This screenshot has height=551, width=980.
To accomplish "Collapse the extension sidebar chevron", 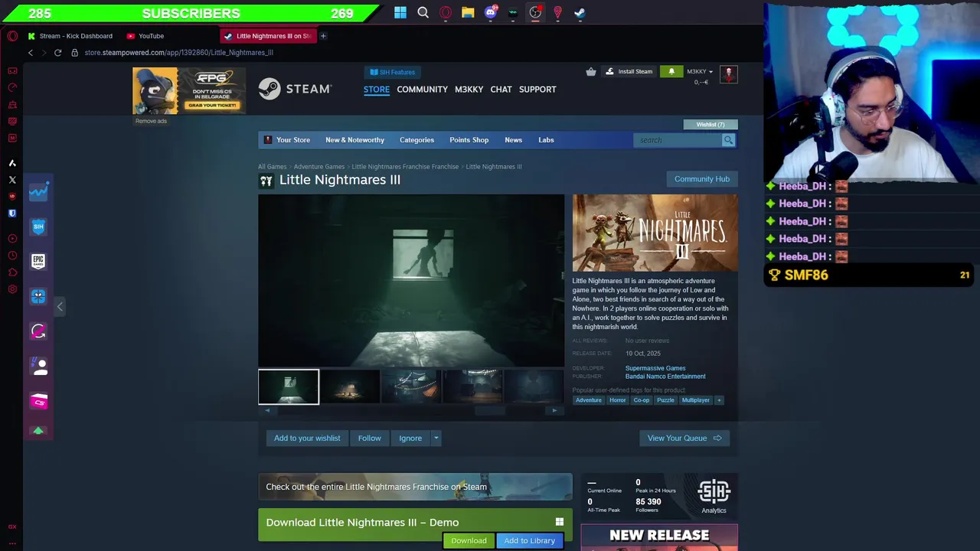I will point(60,307).
